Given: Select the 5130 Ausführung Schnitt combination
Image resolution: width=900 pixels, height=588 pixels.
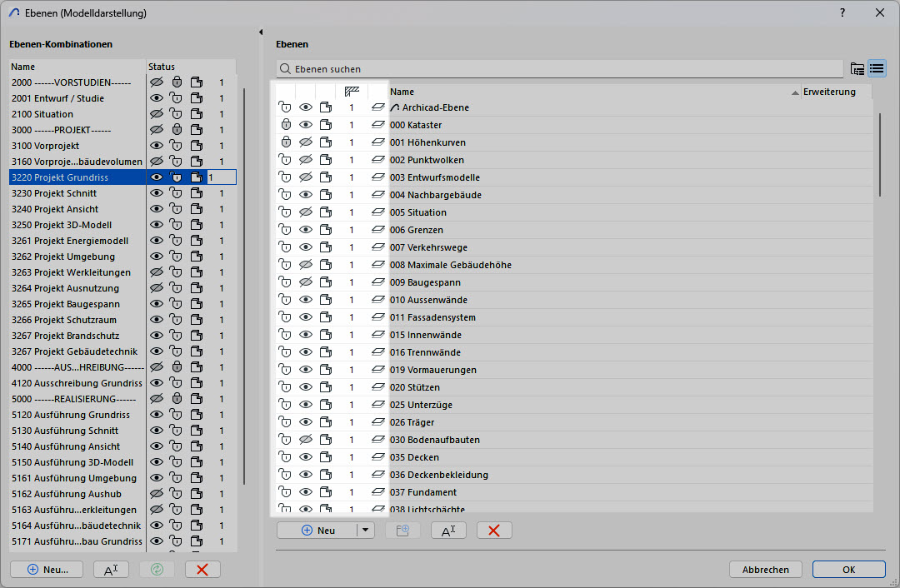Looking at the screenshot, I should click(65, 431).
